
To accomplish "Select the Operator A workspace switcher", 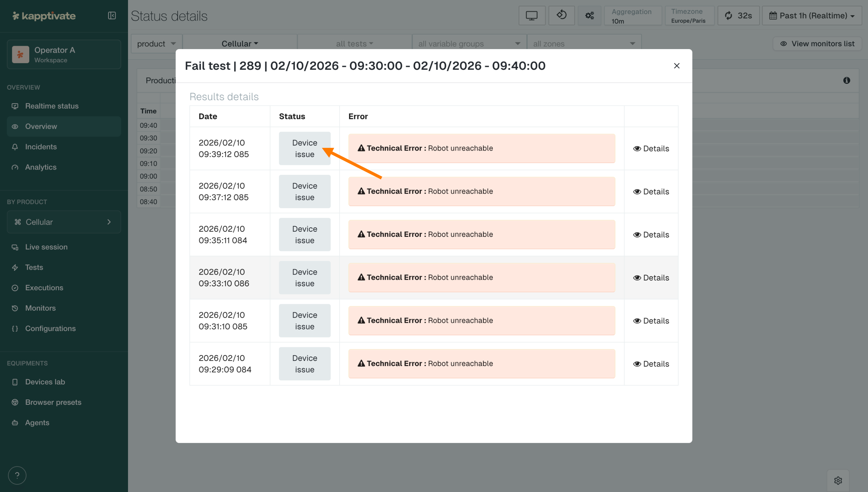I will [64, 55].
